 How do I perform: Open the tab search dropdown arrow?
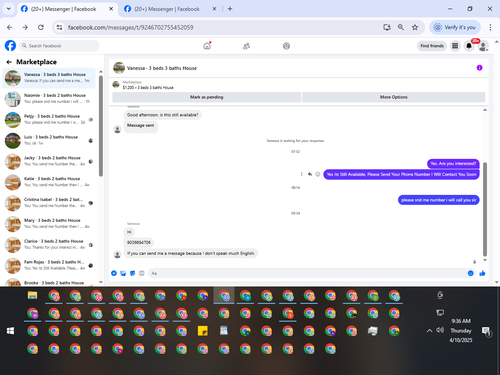9,9
